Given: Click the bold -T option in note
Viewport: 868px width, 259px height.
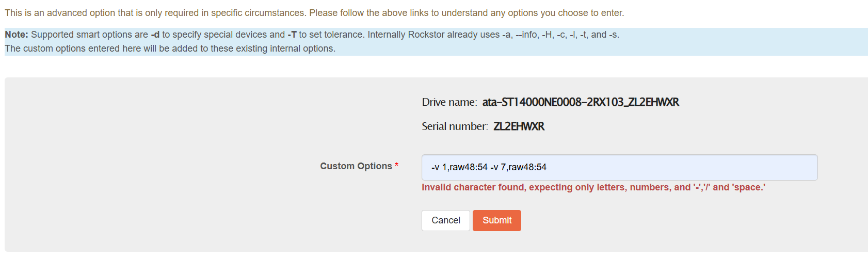Looking at the screenshot, I should pos(292,35).
